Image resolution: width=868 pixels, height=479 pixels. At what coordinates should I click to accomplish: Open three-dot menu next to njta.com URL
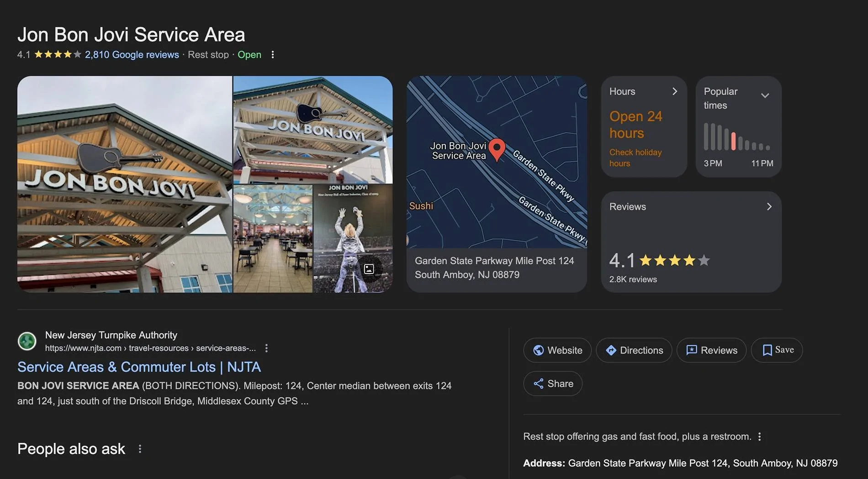click(266, 348)
